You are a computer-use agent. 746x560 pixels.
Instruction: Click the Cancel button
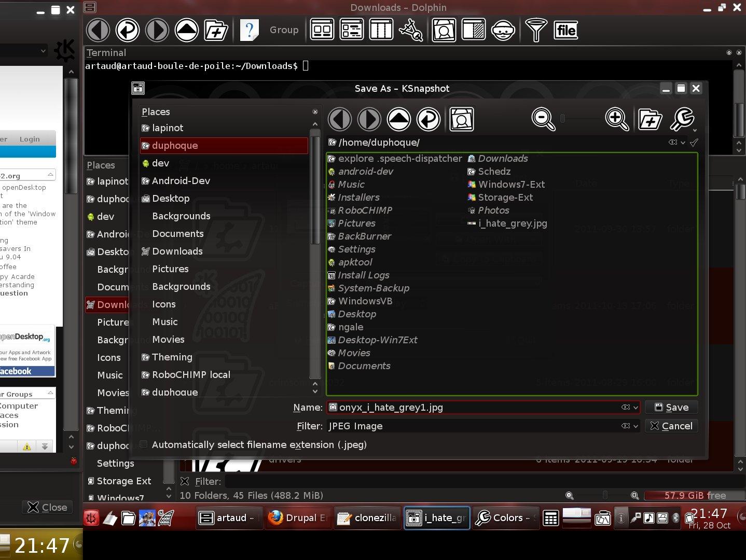[x=671, y=426]
